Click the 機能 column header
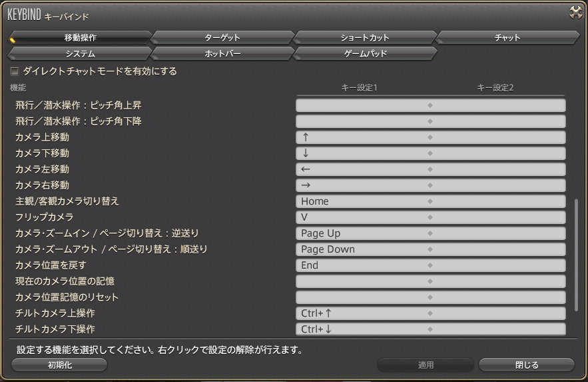This screenshot has width=588, height=382. (x=17, y=88)
